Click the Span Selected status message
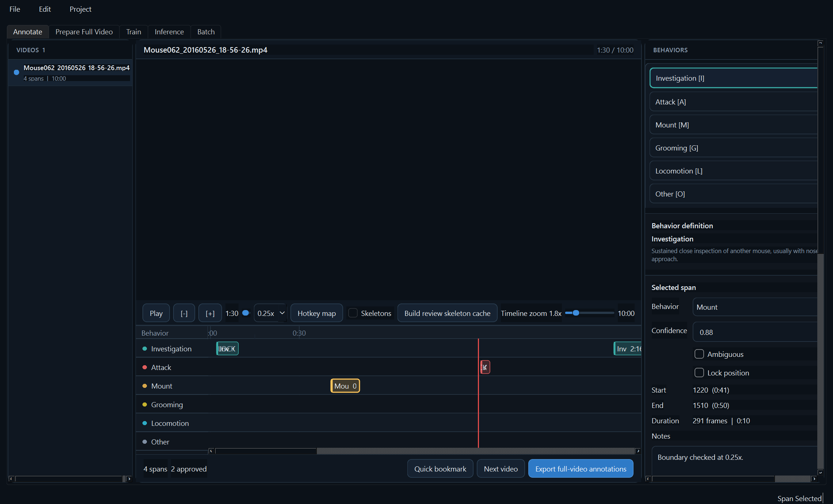Image resolution: width=833 pixels, height=504 pixels. (799, 498)
